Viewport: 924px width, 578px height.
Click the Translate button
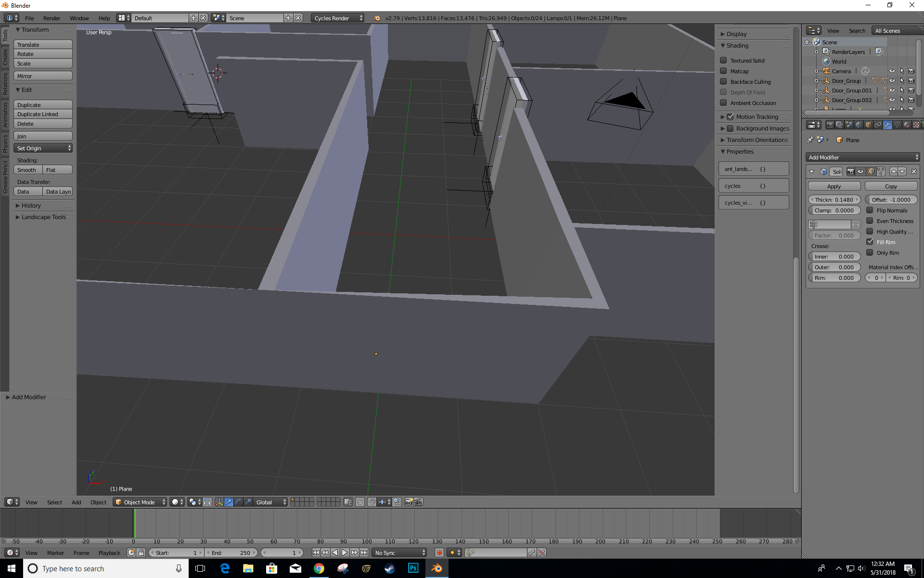(x=43, y=44)
